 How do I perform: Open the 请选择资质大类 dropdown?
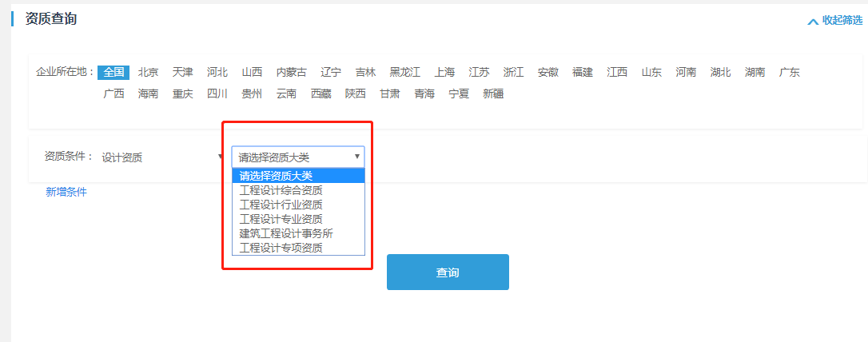coord(297,157)
